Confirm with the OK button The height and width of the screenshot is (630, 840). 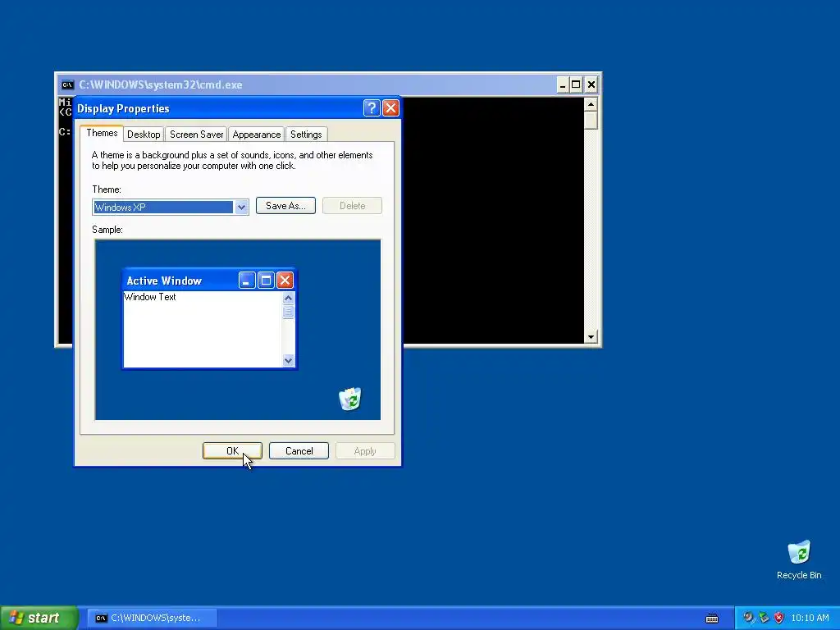pos(232,451)
